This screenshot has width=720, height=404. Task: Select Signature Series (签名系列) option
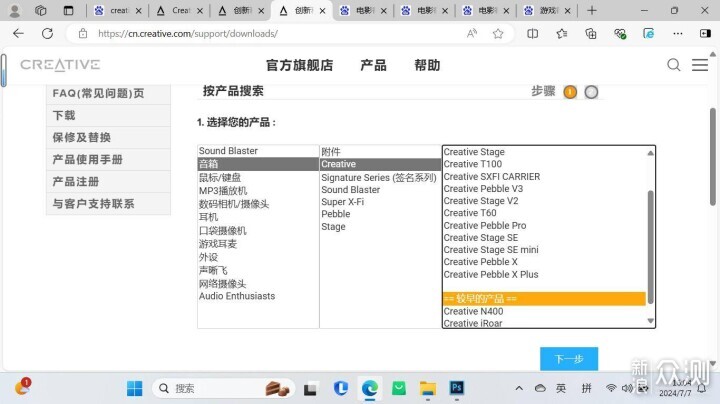pyautogui.click(x=380, y=177)
